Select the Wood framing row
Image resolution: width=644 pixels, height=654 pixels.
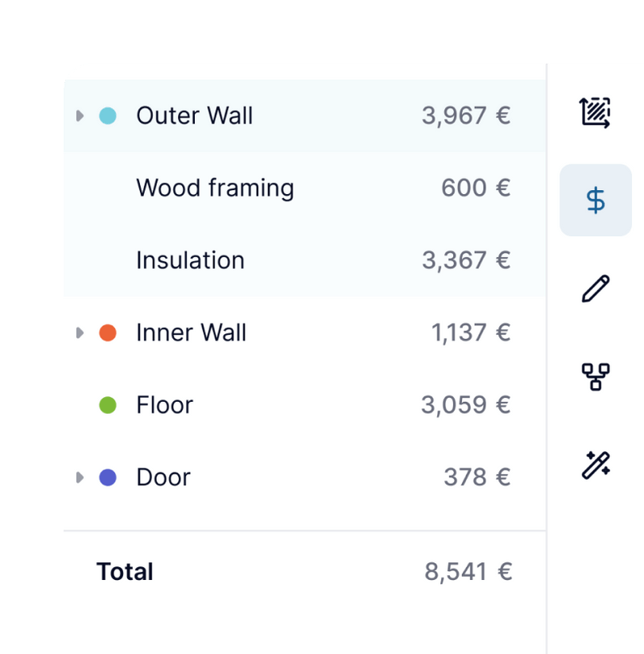click(x=215, y=188)
